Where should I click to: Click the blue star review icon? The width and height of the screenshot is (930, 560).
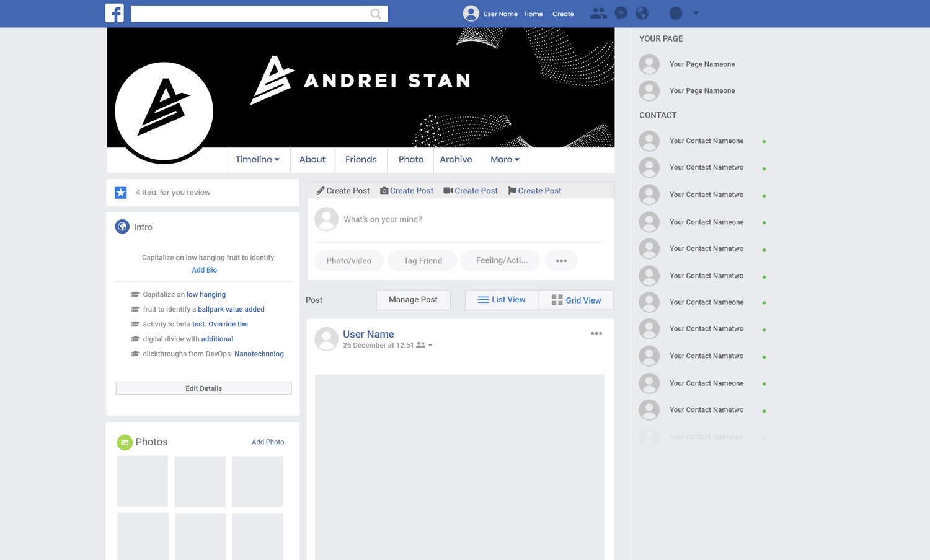pyautogui.click(x=121, y=193)
